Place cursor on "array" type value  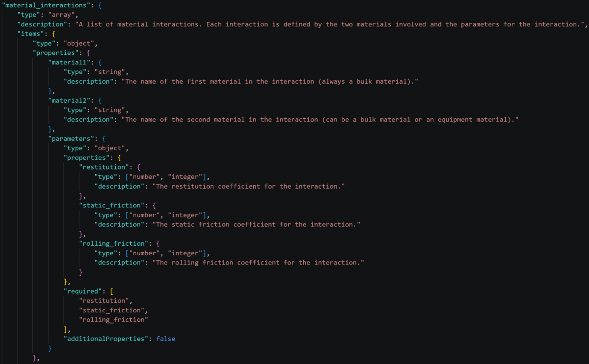point(62,15)
